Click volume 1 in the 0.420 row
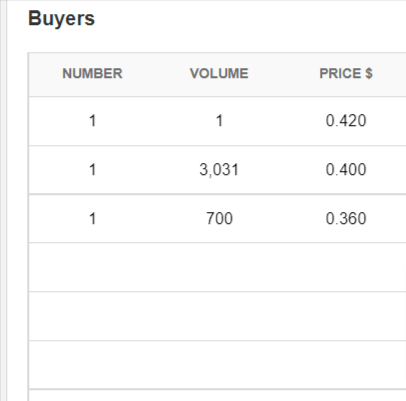The height and width of the screenshot is (401, 406). click(219, 121)
